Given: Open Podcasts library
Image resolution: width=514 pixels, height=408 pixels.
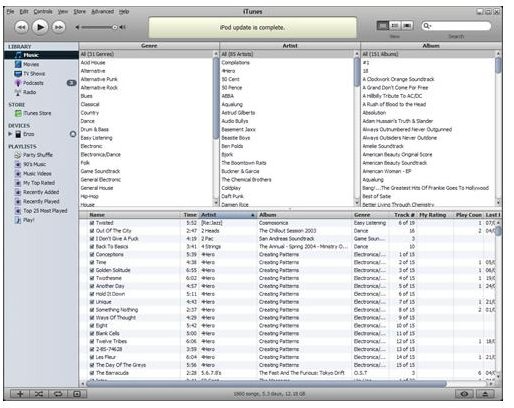Looking at the screenshot, I should click(33, 83).
